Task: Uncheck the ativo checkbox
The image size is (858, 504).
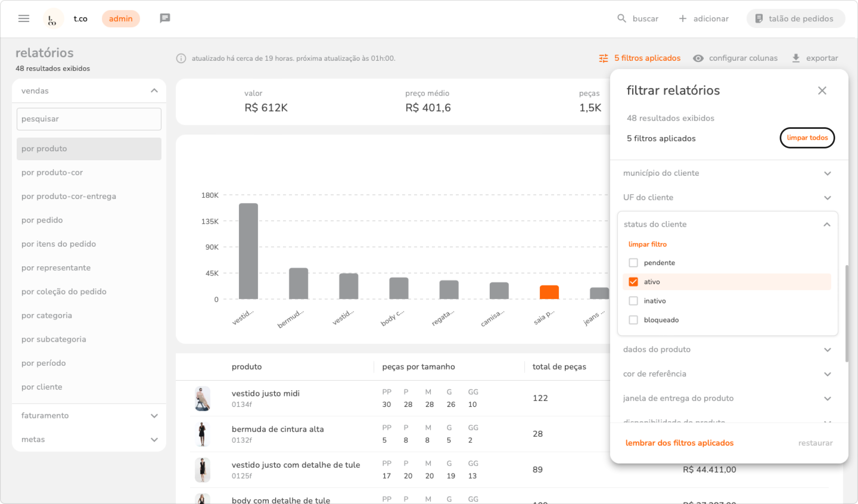Action: (x=633, y=282)
